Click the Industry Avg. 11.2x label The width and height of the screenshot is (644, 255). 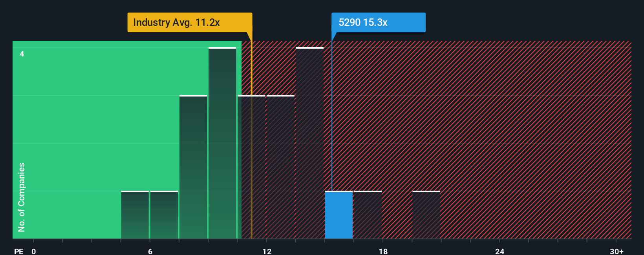point(190,22)
